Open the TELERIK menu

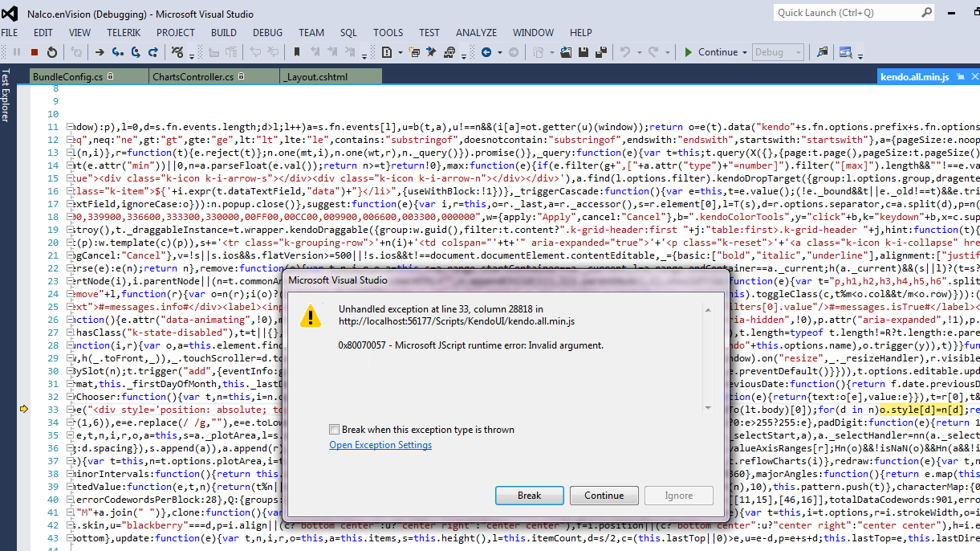click(122, 33)
